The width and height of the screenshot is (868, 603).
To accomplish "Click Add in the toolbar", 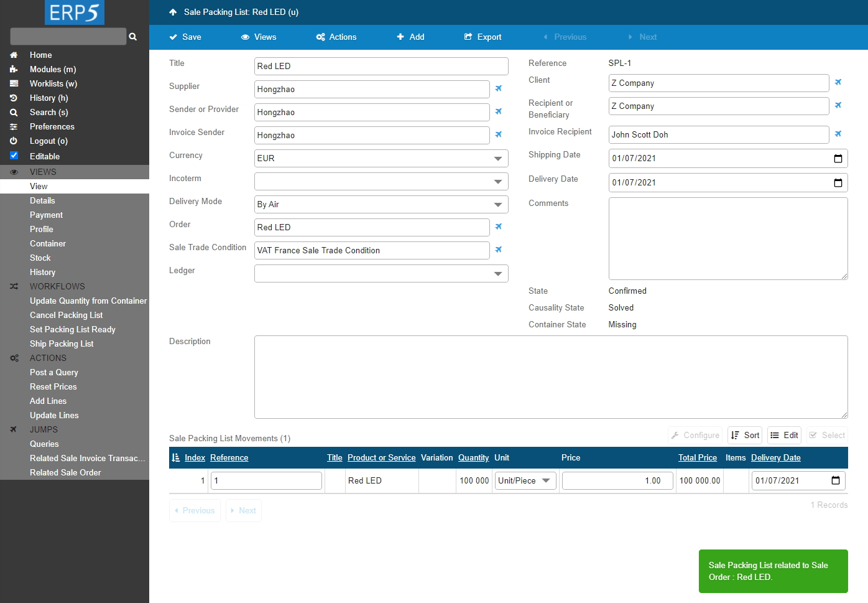I will tap(410, 37).
